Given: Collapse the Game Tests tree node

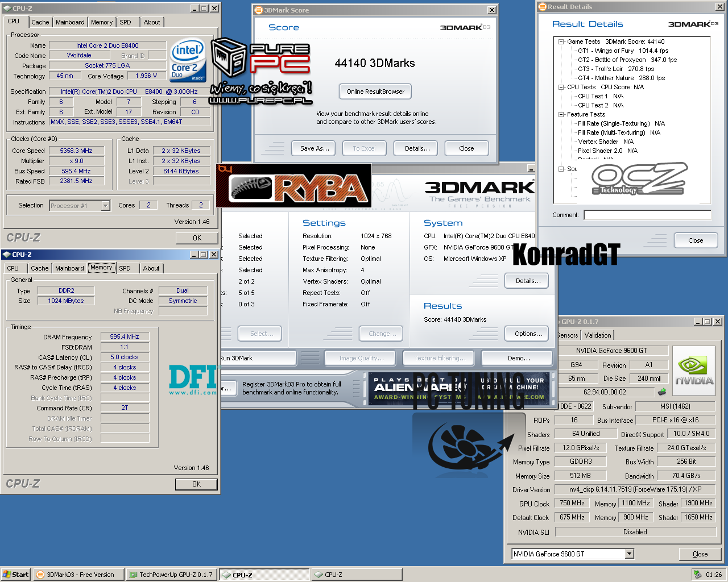Looking at the screenshot, I should click(x=561, y=41).
